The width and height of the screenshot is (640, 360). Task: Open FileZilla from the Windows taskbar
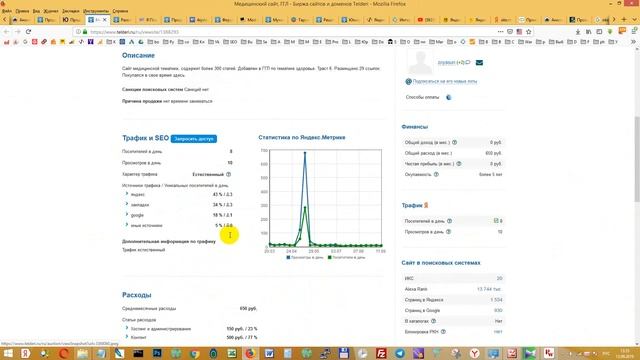pos(381,353)
